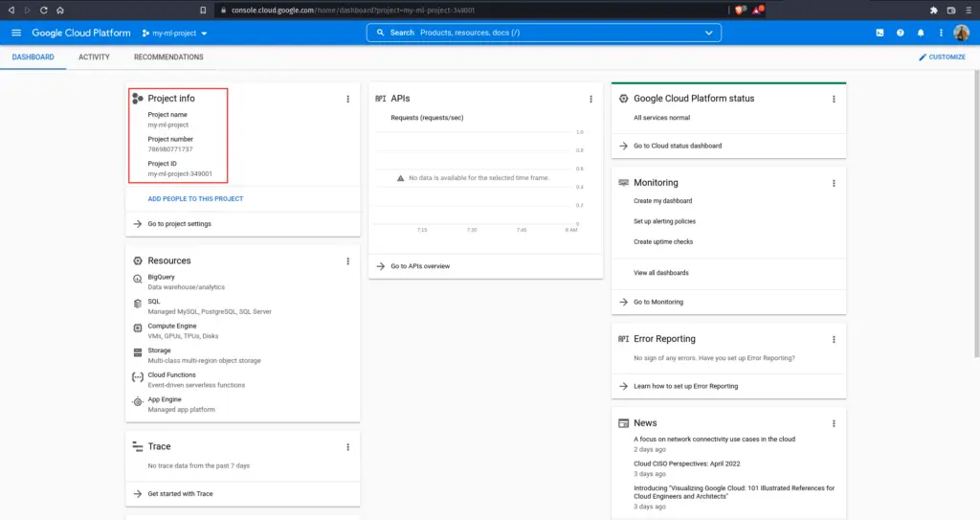Open the help question mark icon
Image resolution: width=980 pixels, height=520 pixels.
click(900, 33)
